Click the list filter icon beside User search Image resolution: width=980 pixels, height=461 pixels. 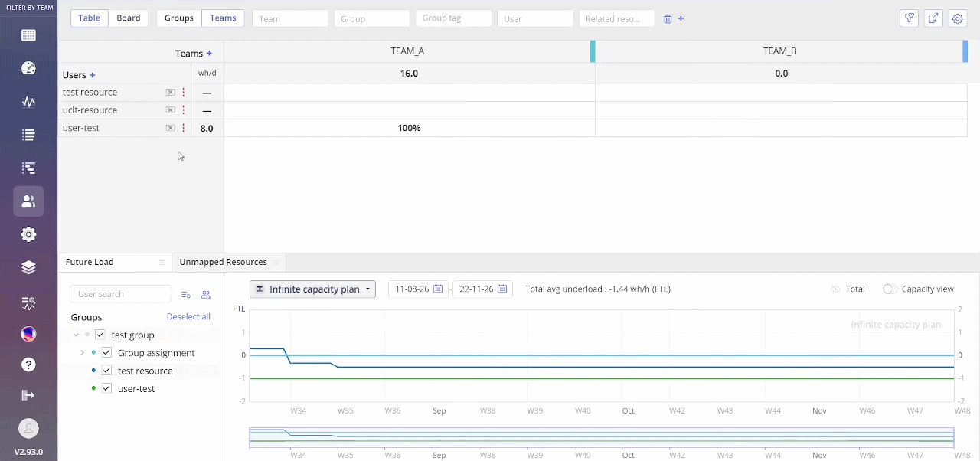pos(185,295)
